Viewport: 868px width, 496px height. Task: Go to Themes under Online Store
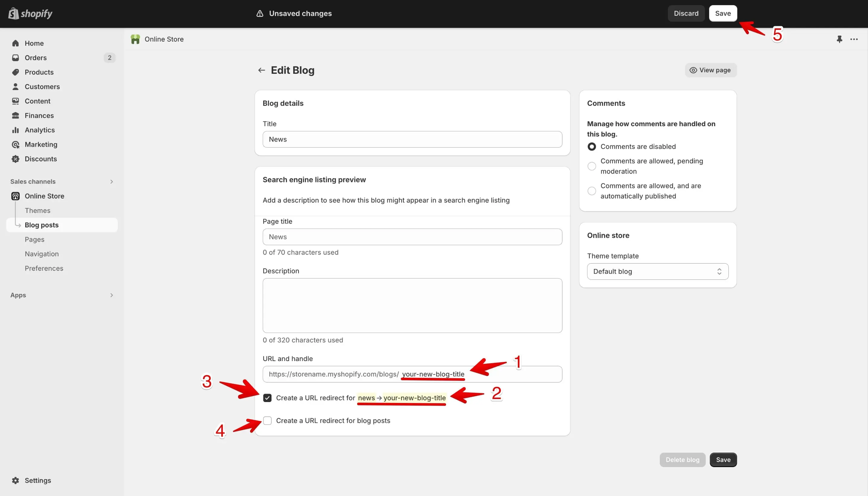(37, 211)
